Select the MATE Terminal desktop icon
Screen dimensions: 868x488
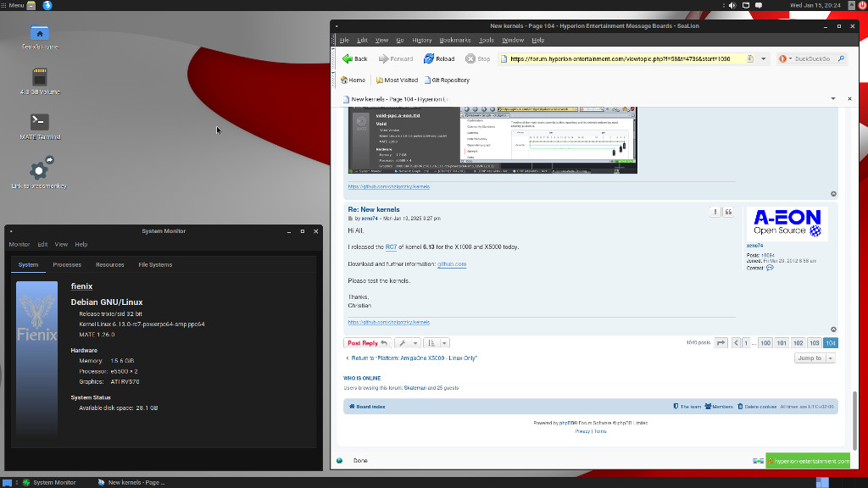(x=39, y=126)
